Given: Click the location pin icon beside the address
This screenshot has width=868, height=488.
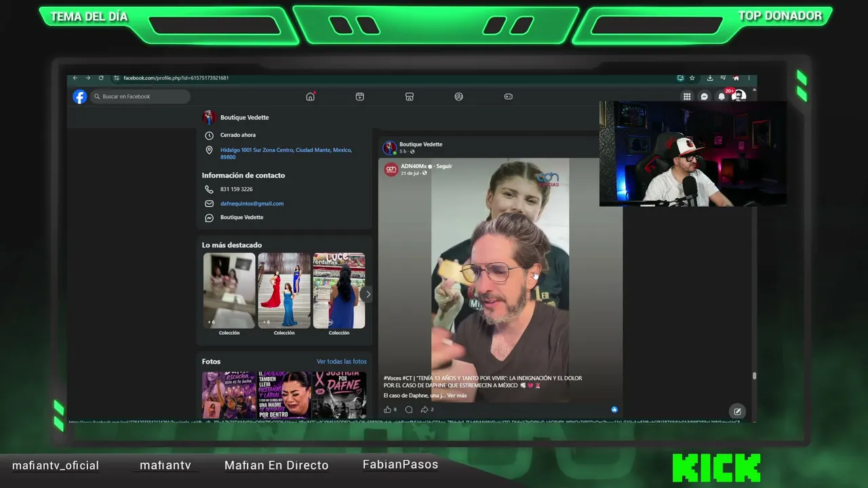Looking at the screenshot, I should [209, 150].
